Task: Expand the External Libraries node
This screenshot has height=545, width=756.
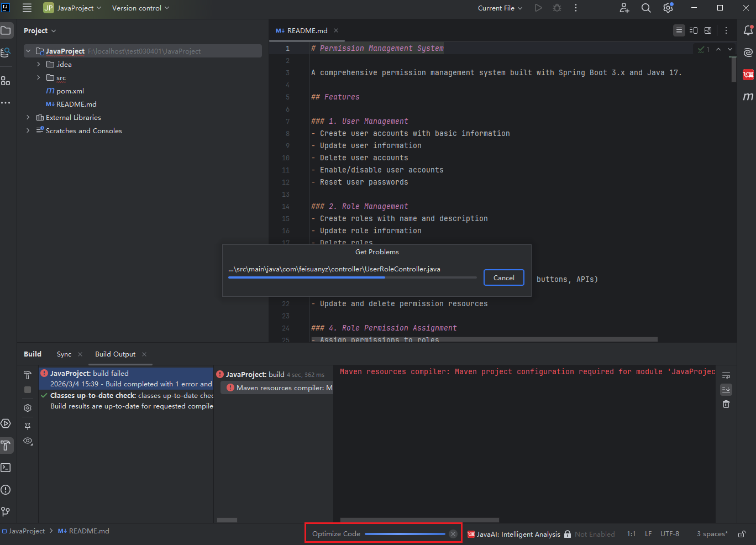Action: pos(28,118)
